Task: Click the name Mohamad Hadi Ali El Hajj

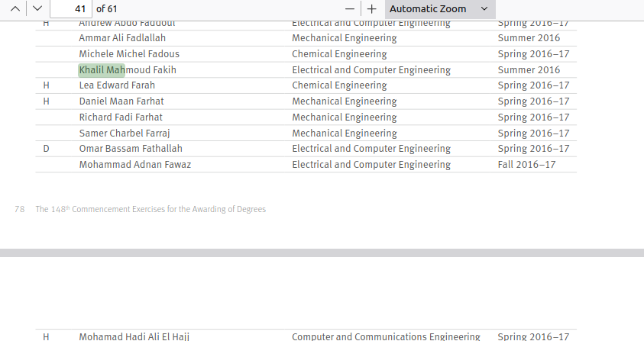Action: [x=134, y=336]
